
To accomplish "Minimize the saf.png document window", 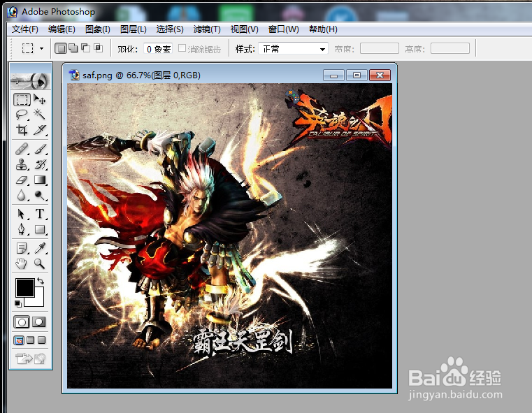I will (334, 75).
